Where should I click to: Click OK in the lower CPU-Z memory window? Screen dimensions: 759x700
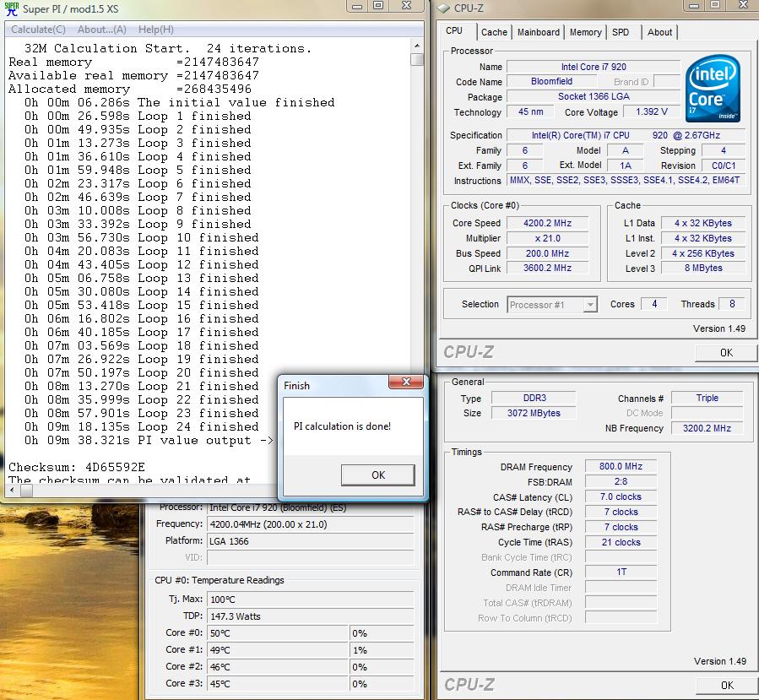727,685
